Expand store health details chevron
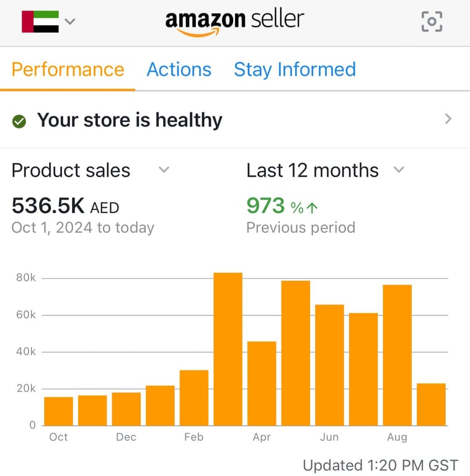 448,120
